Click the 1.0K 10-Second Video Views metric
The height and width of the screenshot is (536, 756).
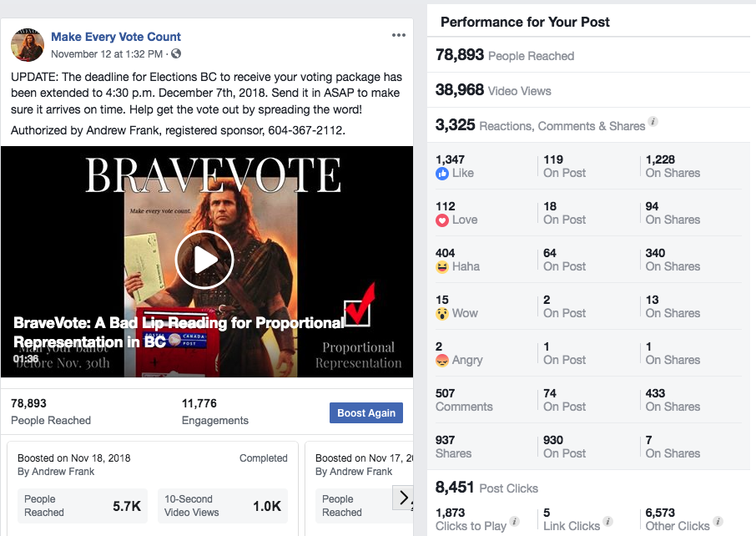(x=222, y=506)
